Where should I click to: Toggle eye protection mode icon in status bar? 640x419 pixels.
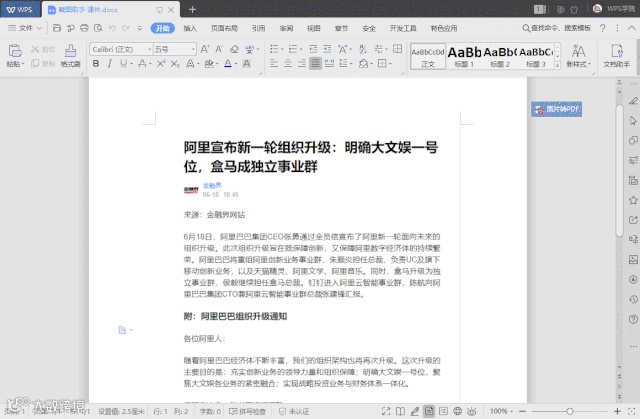click(472, 411)
